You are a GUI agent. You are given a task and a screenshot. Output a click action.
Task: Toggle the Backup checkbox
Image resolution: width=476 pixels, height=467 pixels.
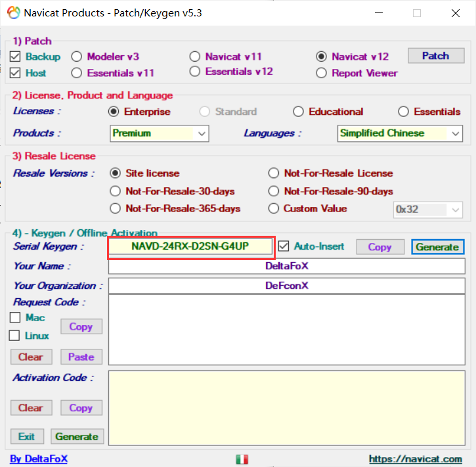coord(15,56)
